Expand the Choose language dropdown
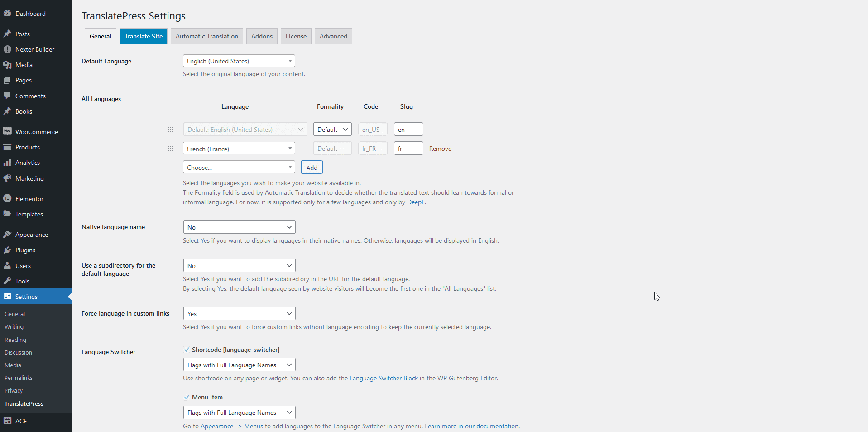Image resolution: width=868 pixels, height=432 pixels. pyautogui.click(x=239, y=168)
